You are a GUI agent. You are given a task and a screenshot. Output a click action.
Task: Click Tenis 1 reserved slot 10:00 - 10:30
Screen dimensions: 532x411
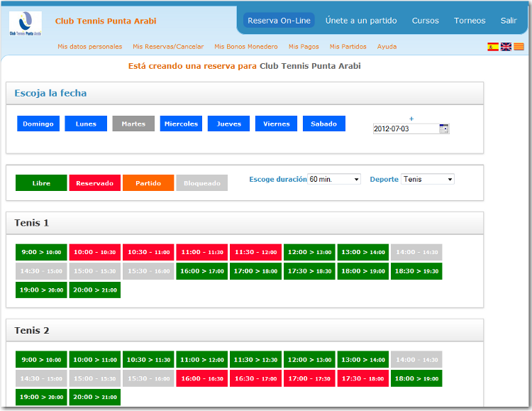click(x=94, y=252)
